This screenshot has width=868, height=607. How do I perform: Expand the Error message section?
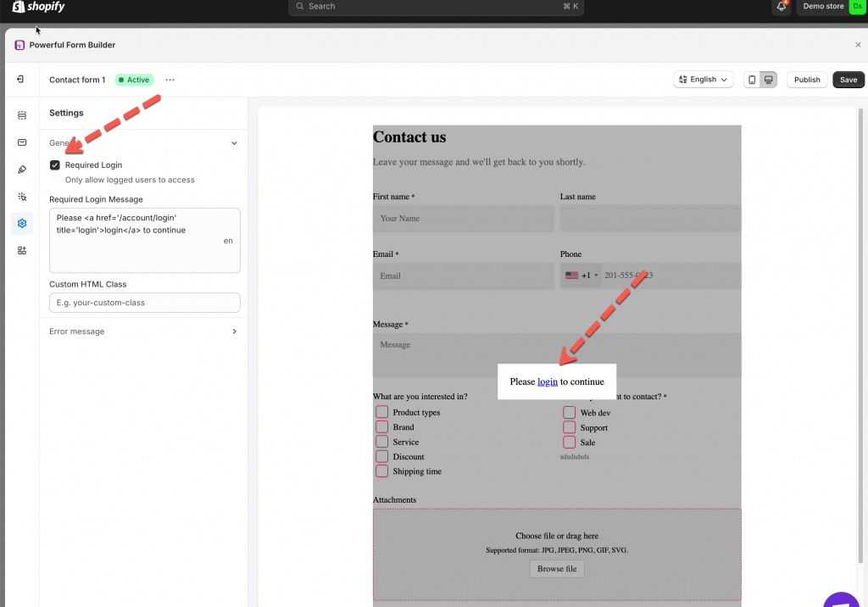[x=235, y=331]
